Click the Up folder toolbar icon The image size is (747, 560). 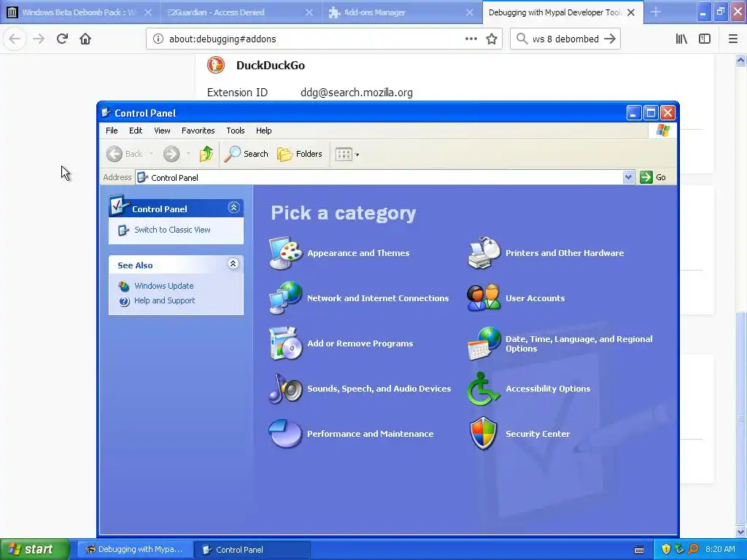pos(206,154)
